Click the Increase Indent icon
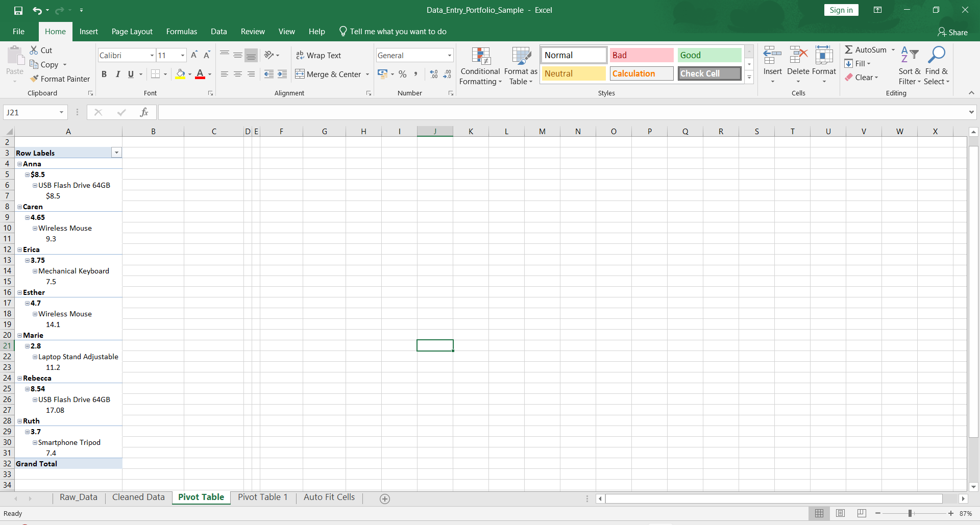Image resolution: width=980 pixels, height=525 pixels. point(282,74)
